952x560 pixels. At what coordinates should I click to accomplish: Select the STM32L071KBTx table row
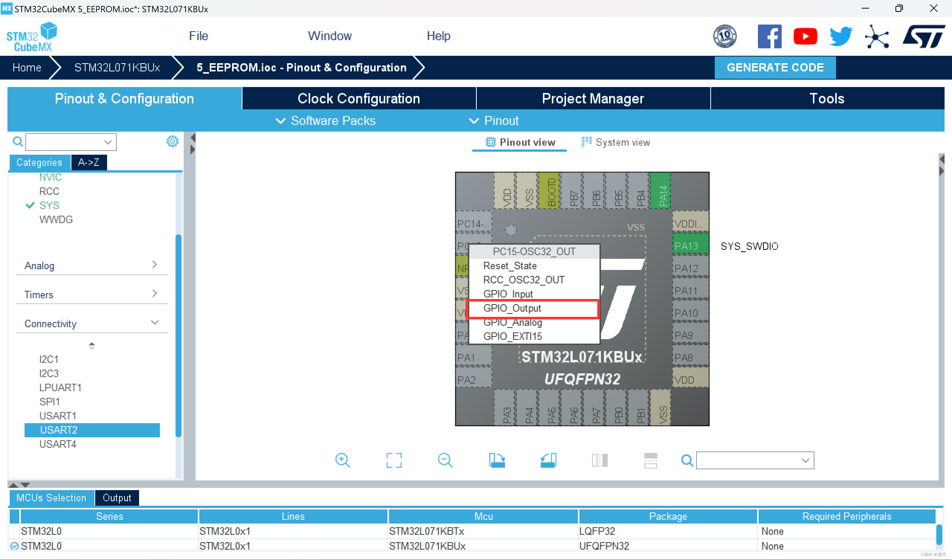pyautogui.click(x=472, y=531)
